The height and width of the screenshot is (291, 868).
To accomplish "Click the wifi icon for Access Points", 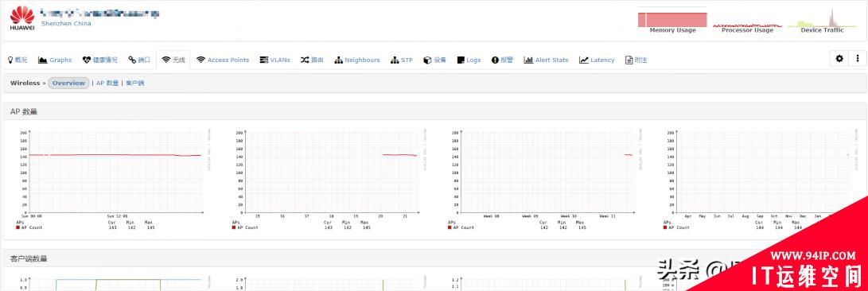I will (201, 60).
